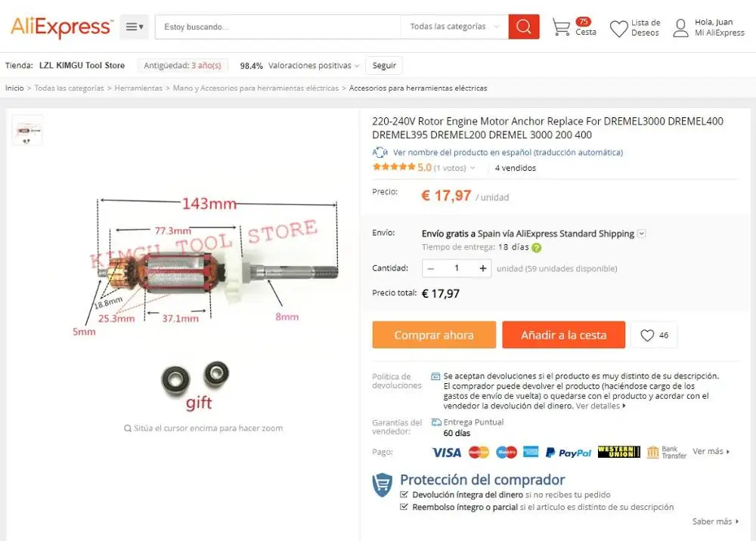Click the delivery time help question icon
This screenshot has width=756, height=541.
coord(536,248)
